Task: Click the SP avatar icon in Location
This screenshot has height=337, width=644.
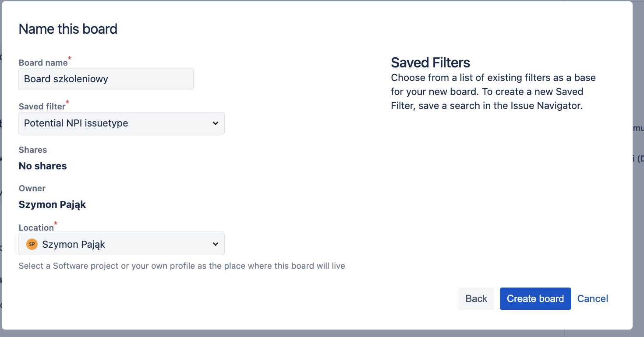Action: [32, 244]
